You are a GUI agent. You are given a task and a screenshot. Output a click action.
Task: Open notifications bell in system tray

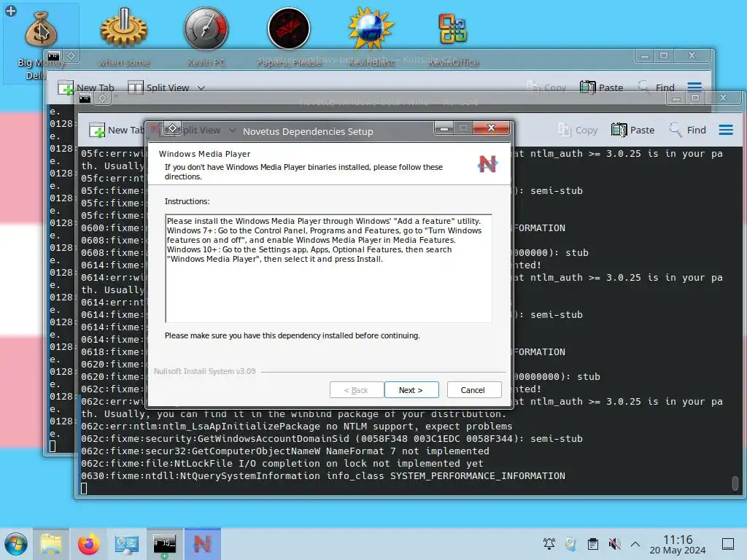click(x=549, y=543)
